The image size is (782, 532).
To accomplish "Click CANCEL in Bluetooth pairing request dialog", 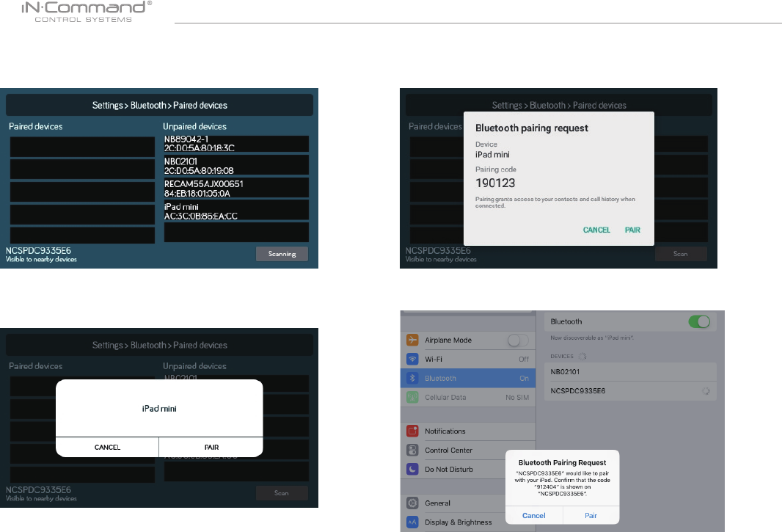I will (596, 230).
